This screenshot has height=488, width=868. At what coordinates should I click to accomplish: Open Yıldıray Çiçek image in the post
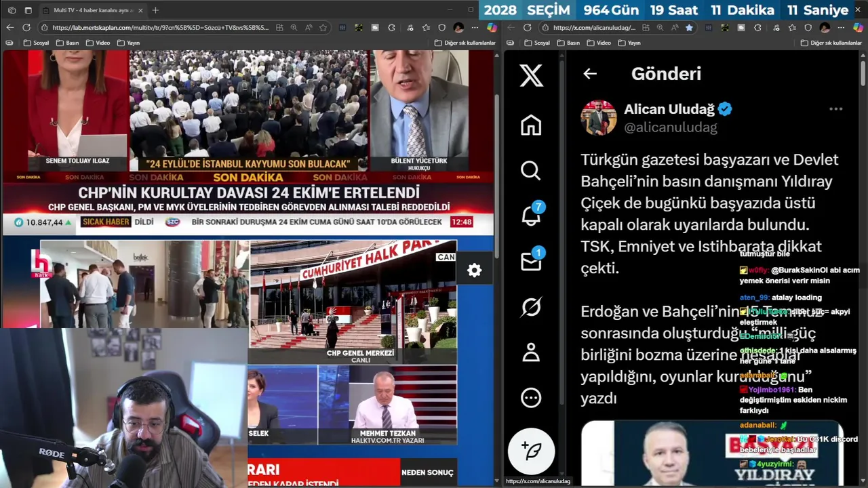coord(712,453)
